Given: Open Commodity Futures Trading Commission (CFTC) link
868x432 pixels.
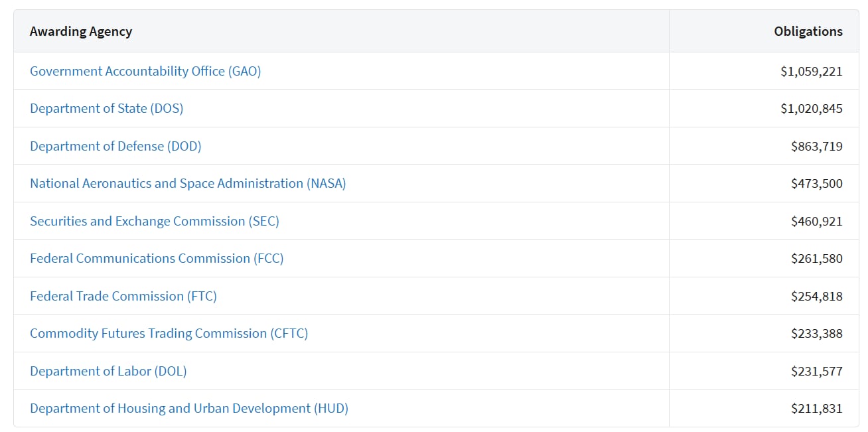Looking at the screenshot, I should pyautogui.click(x=169, y=333).
